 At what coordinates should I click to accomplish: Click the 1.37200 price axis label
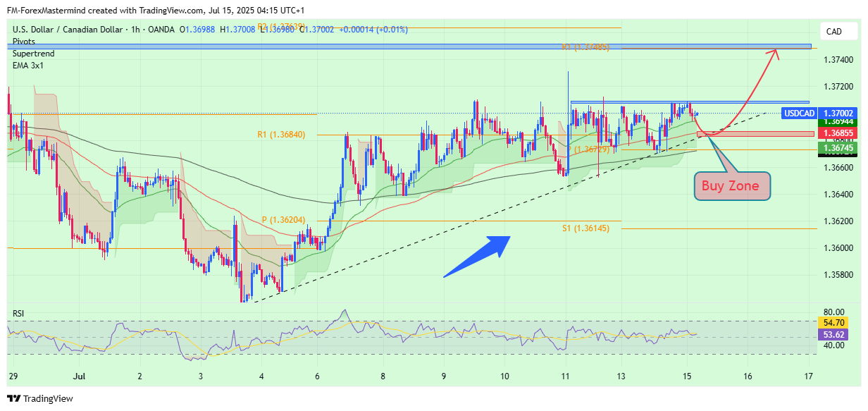[838, 87]
